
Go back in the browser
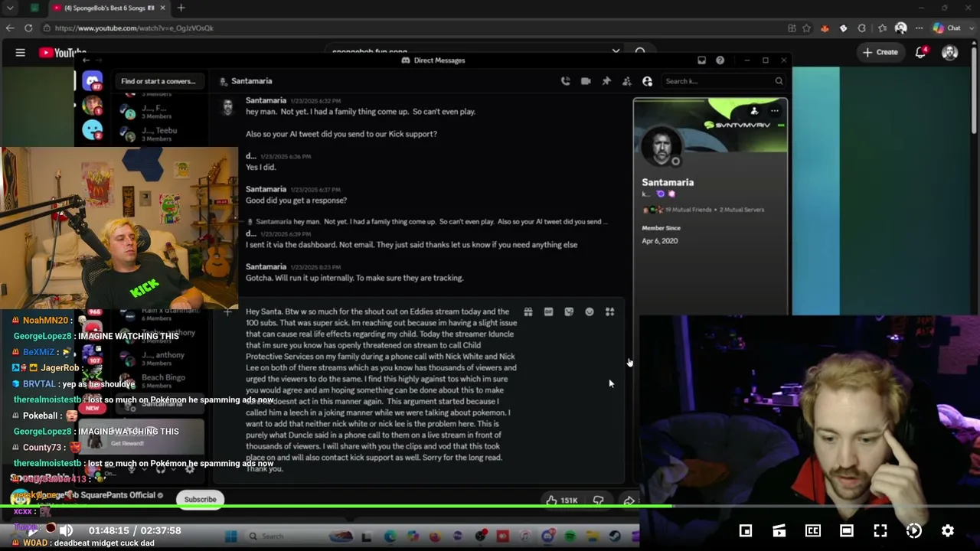pos(10,28)
